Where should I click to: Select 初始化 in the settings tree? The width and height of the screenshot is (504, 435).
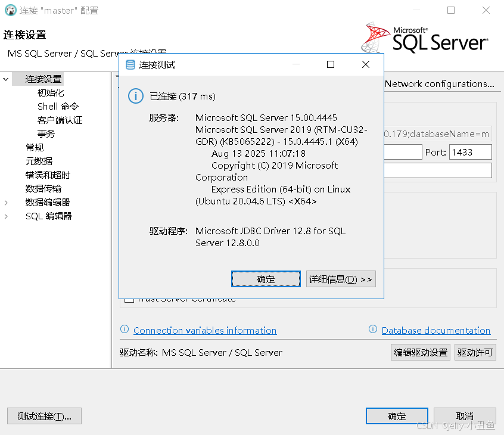pyautogui.click(x=51, y=93)
